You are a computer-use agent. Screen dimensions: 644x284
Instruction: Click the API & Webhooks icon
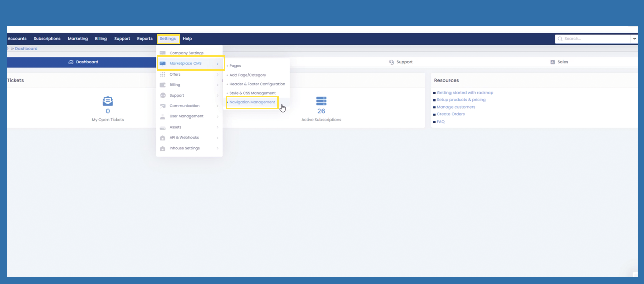[163, 138]
